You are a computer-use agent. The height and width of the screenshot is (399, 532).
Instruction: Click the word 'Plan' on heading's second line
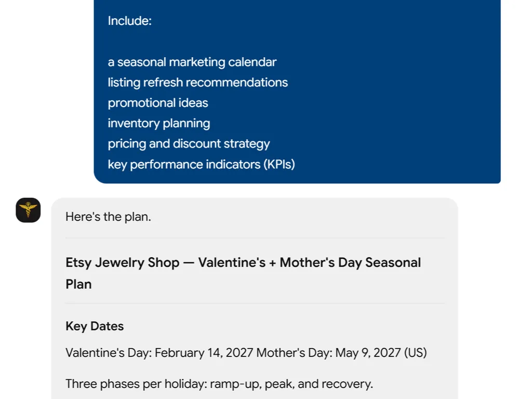point(78,284)
